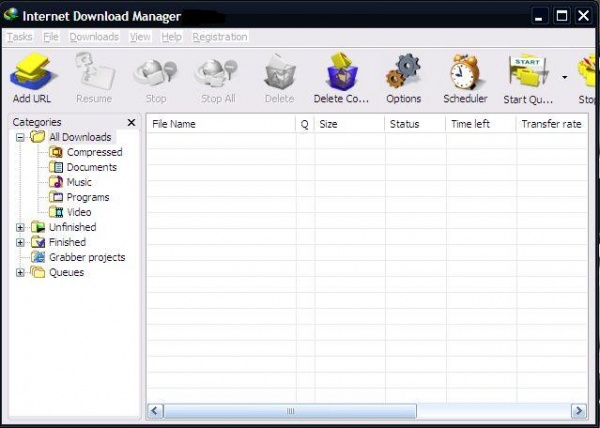Select the Compressed category folder icon
This screenshot has height=428, width=600.
(x=56, y=152)
